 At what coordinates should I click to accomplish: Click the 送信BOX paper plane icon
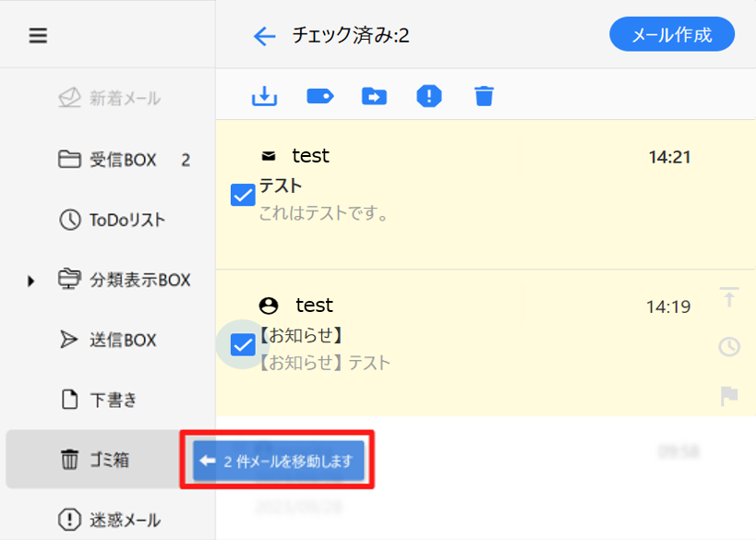coord(69,340)
